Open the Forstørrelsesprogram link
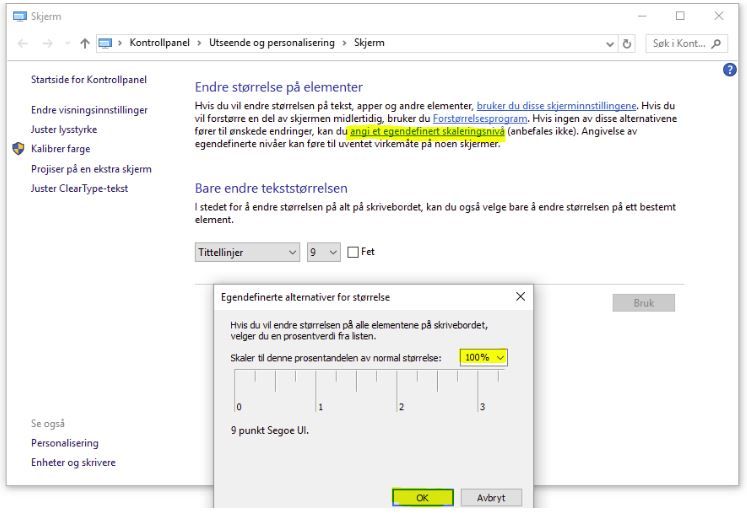The width and height of the screenshot is (747, 516). [480, 119]
